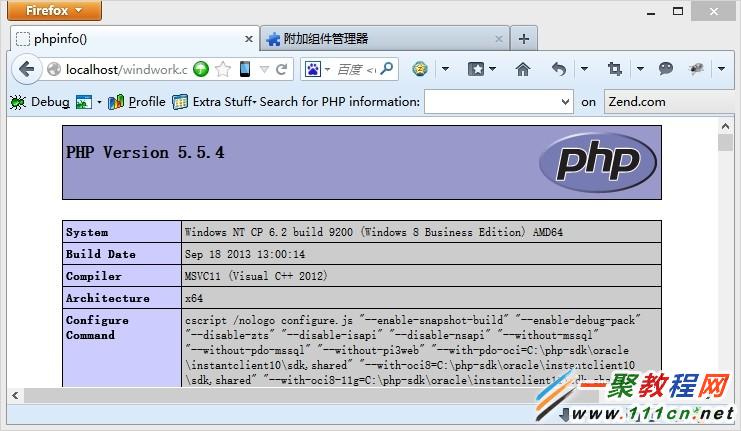Click the System row label
Viewport: 741px width, 431px height.
[x=87, y=232]
